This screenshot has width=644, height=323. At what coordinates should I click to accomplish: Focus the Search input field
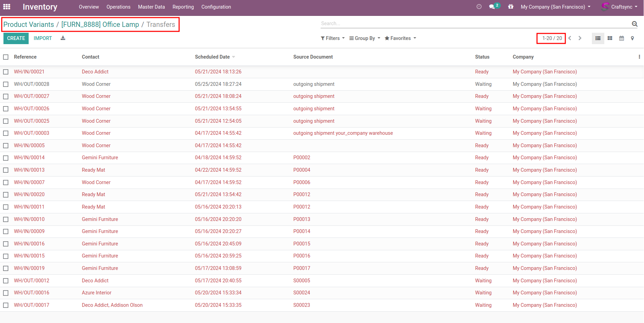coord(473,23)
